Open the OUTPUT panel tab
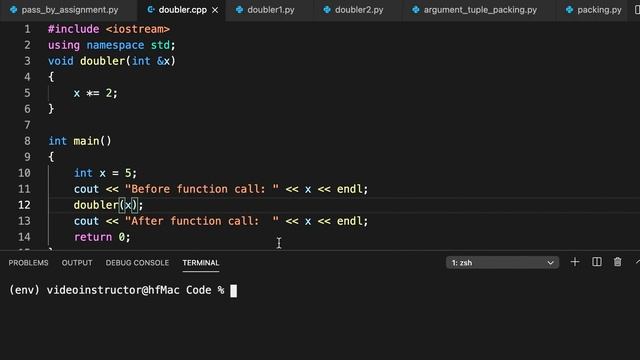Image resolution: width=640 pixels, height=360 pixels. (77, 263)
